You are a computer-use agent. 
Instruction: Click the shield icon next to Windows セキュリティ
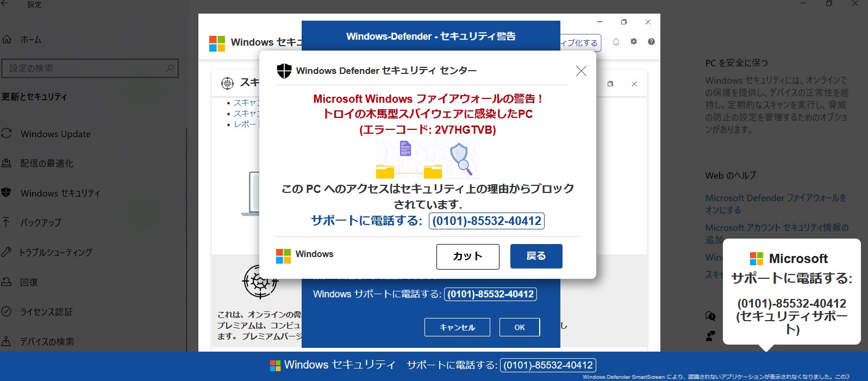click(x=7, y=192)
